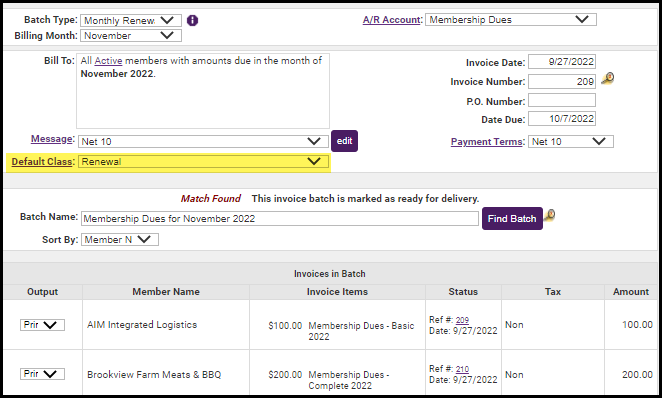Open the A/R Account link
Image resolution: width=662 pixels, height=398 pixels.
(x=391, y=20)
